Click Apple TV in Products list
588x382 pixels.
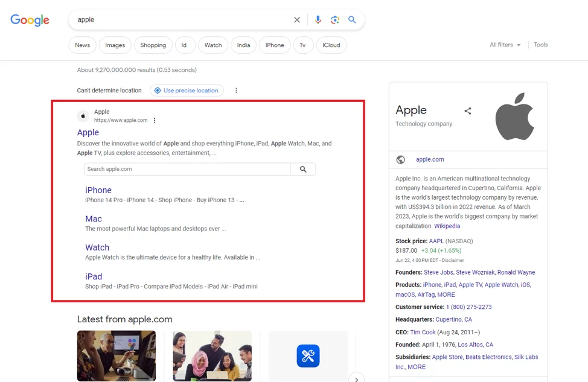click(x=470, y=284)
